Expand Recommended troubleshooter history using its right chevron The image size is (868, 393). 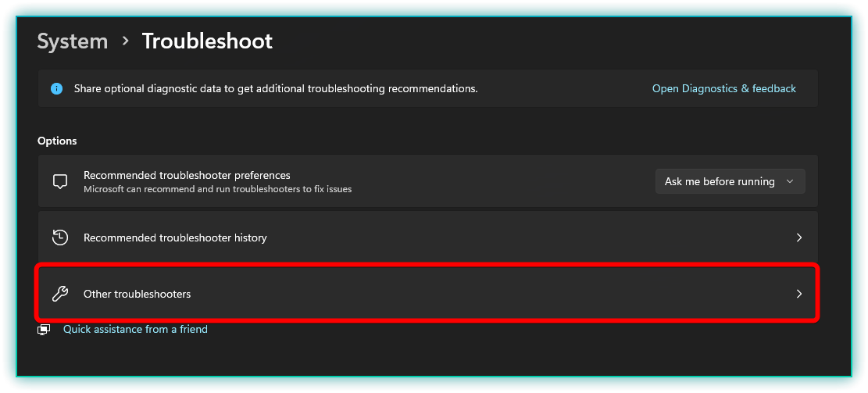coord(798,238)
